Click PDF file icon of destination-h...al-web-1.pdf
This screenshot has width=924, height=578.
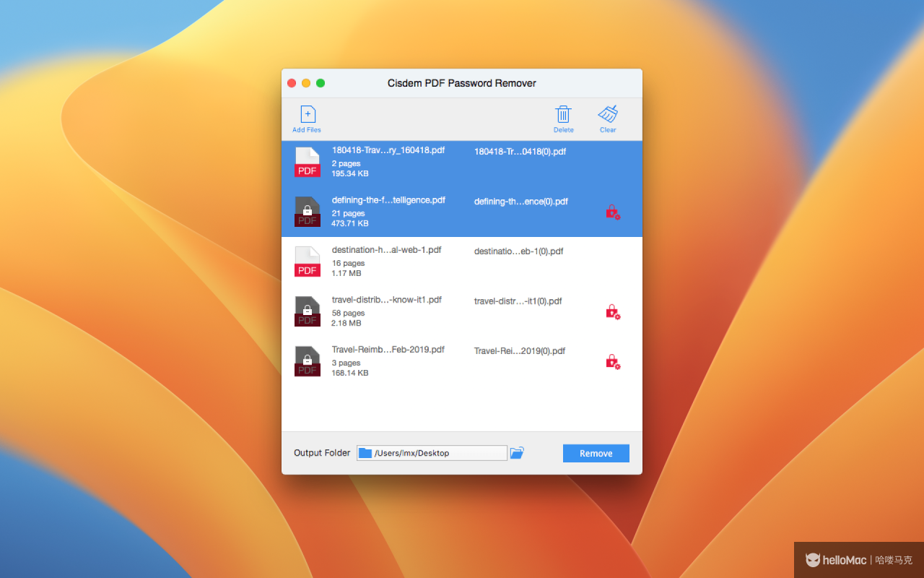pos(308,262)
